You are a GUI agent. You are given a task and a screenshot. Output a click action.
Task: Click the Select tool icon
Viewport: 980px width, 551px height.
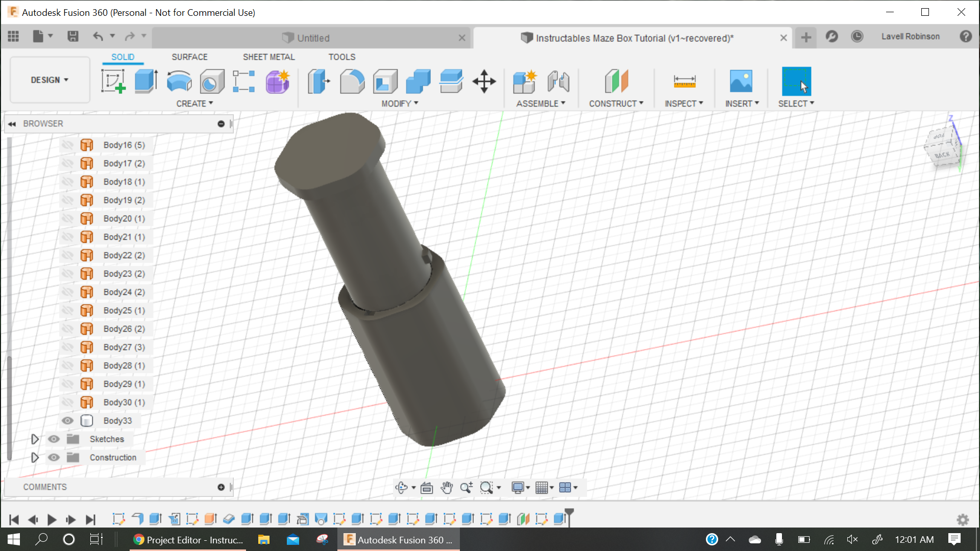pos(796,81)
